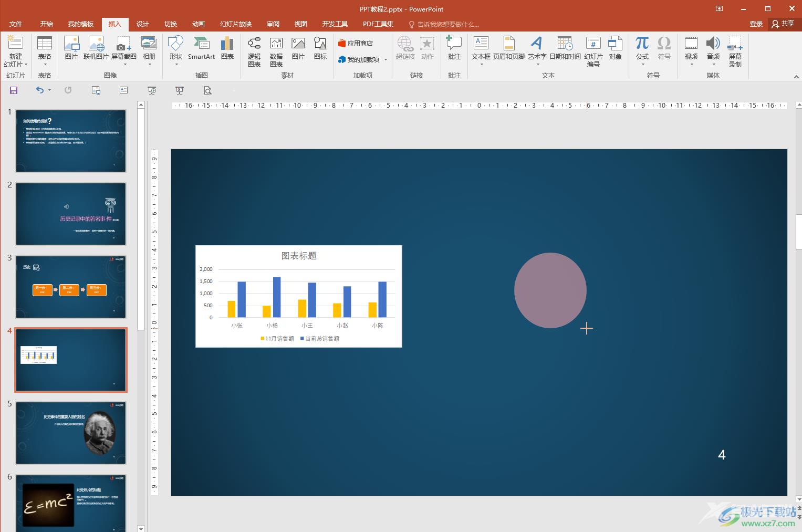Open the 相册 photo album tool
Screen dimensions: 802x532
149,44
